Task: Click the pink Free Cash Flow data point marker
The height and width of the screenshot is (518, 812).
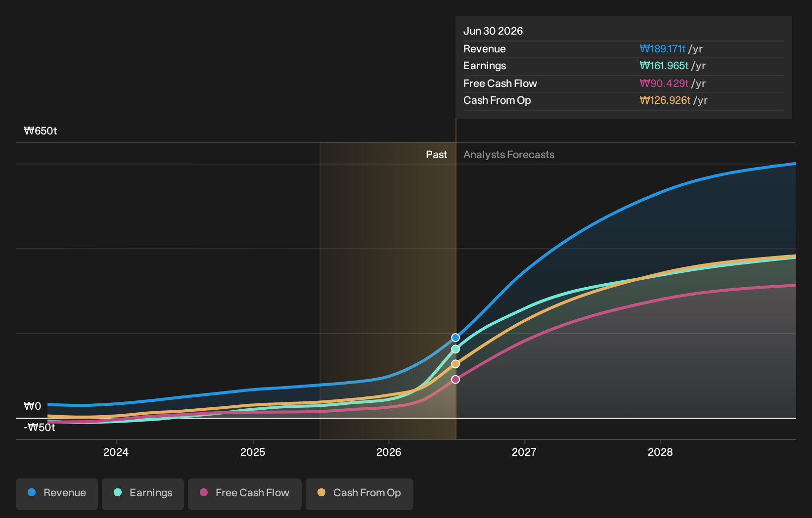Action: click(x=455, y=380)
